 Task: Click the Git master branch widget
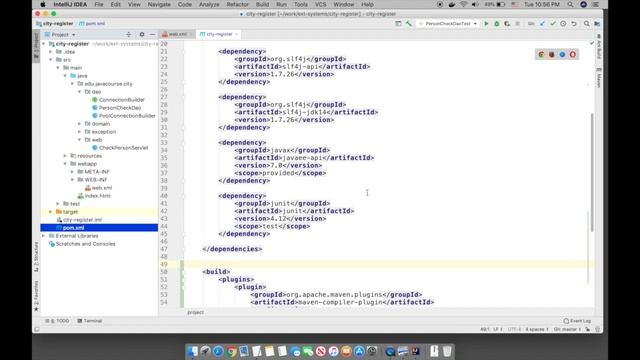[x=567, y=329]
